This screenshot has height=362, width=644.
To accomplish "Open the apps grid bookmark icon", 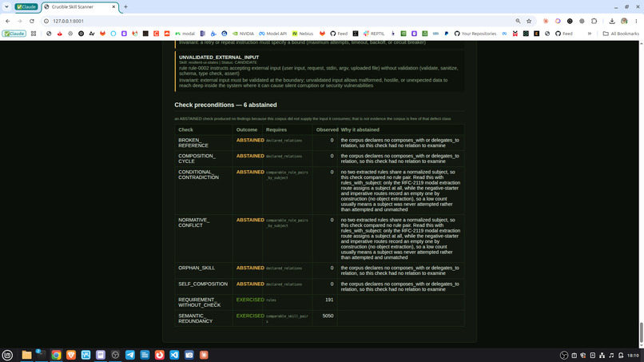I will (x=34, y=34).
